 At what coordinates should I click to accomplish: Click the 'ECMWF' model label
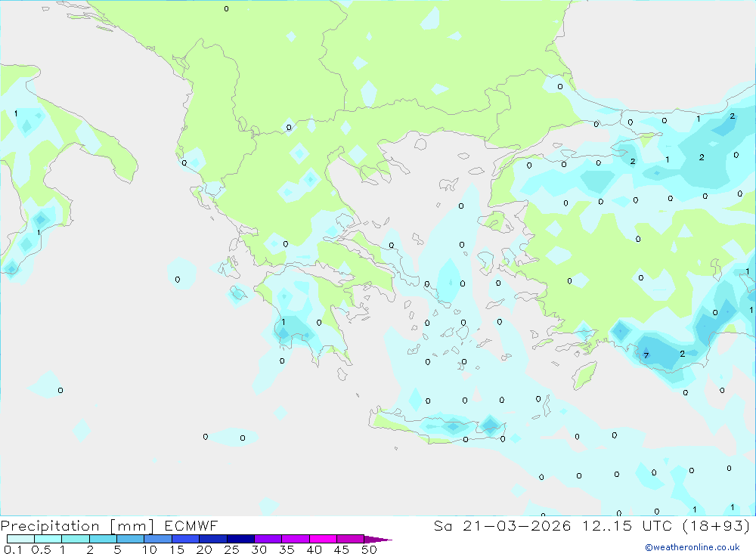tap(191, 525)
